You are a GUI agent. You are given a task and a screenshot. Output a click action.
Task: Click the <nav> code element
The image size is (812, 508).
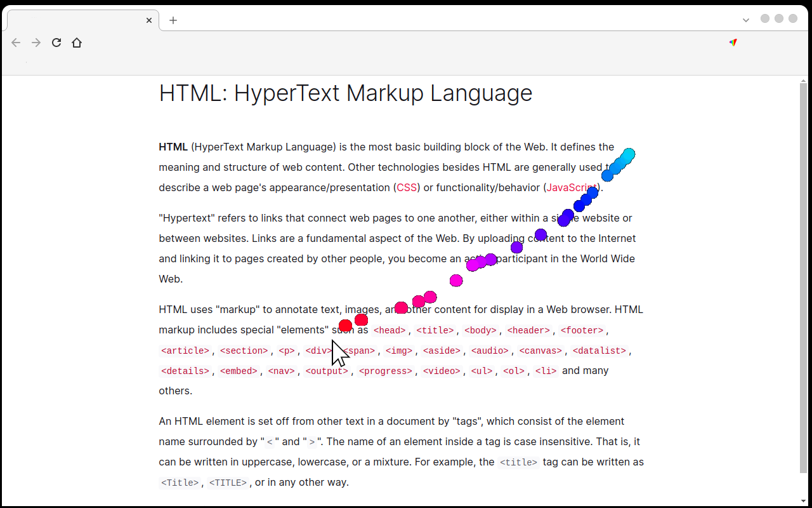point(282,371)
